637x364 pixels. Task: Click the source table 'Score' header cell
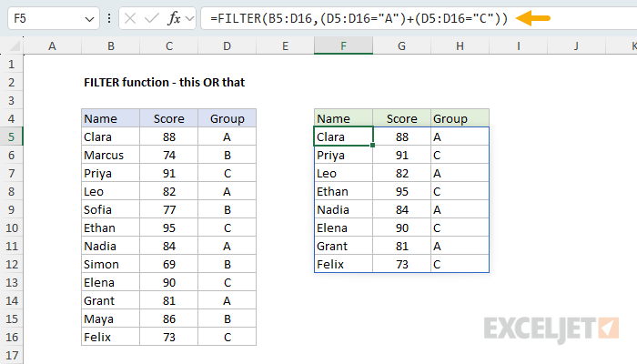click(169, 118)
